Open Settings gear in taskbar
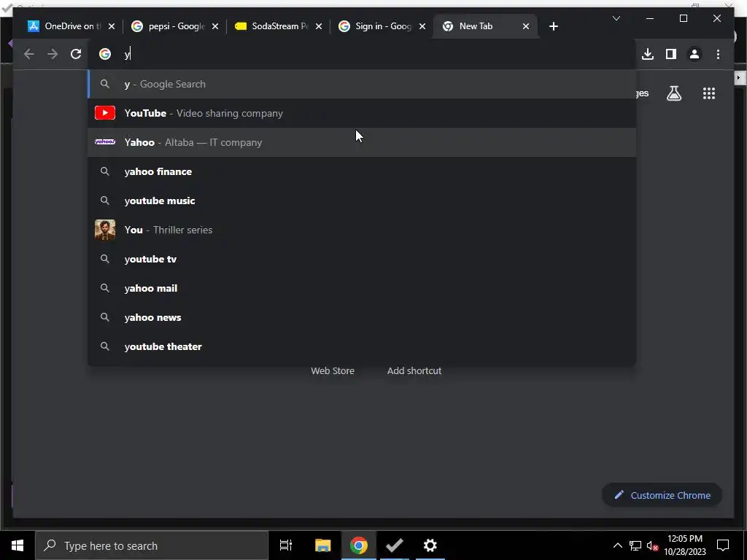The image size is (747, 560). [430, 545]
